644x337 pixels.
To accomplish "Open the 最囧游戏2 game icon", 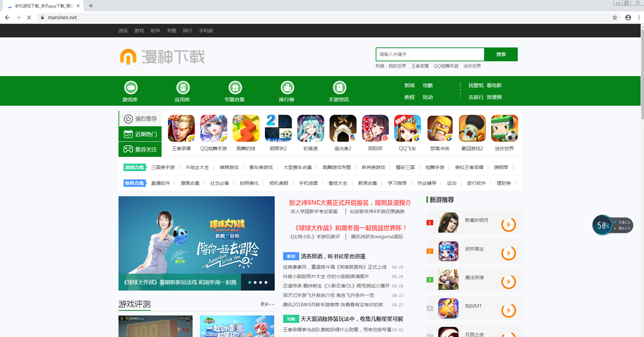I will coord(472,128).
